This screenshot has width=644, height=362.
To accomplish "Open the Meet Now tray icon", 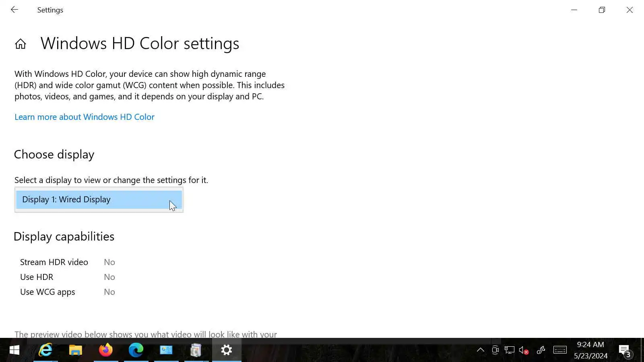I will click(x=495, y=350).
